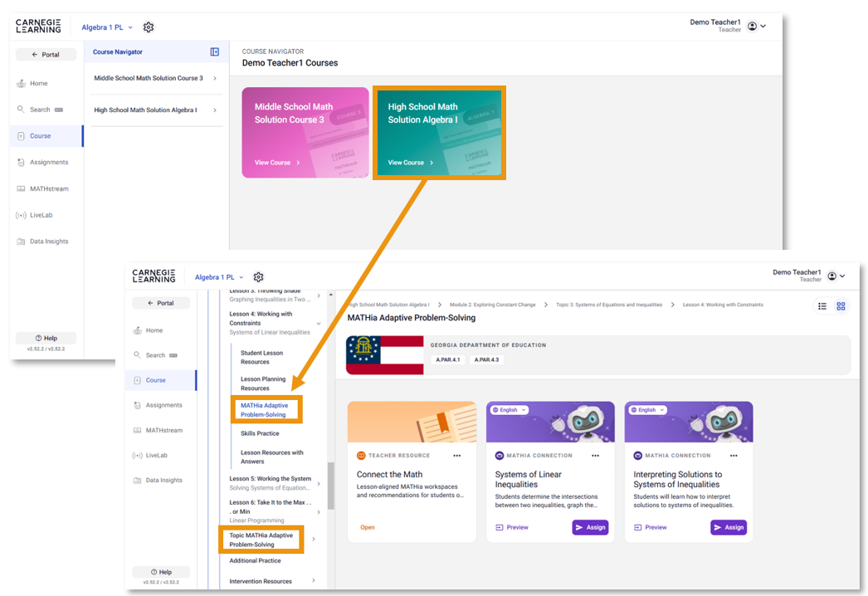Open more options on Connect the Math card
Viewport: 868px width, 596px height.
click(x=456, y=456)
